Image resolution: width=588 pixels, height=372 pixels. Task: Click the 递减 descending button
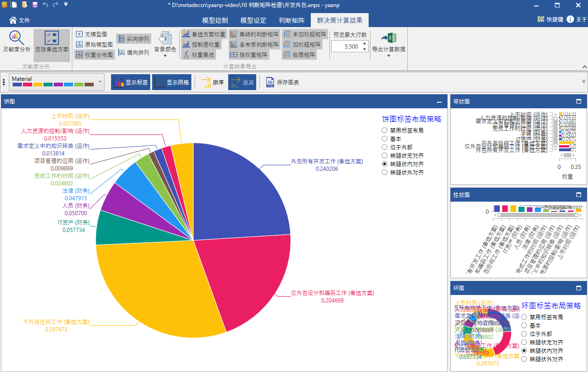point(242,82)
